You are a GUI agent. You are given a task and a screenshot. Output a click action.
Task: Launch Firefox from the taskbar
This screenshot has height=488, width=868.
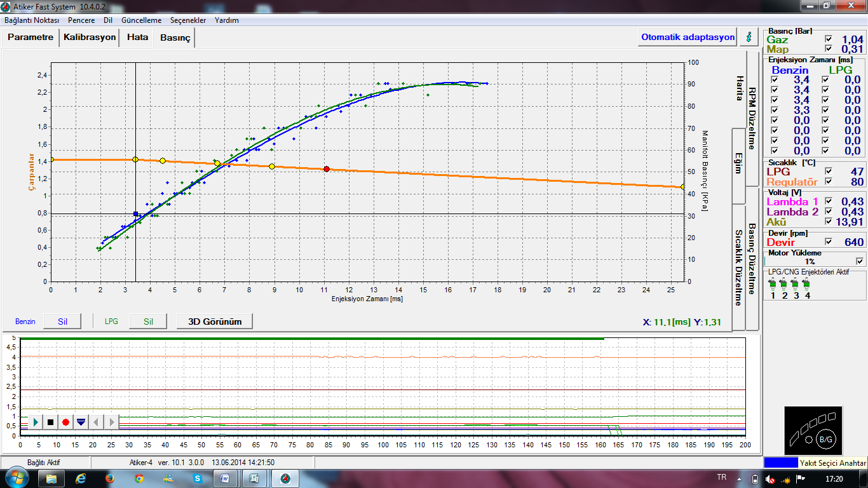pyautogui.click(x=111, y=478)
